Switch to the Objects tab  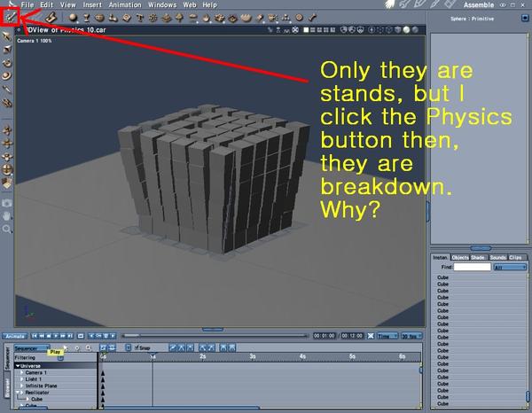point(460,258)
